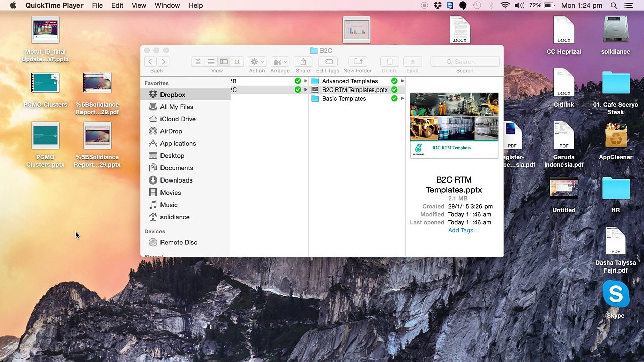Viewport: 644px width, 362px height.
Task: Open the Window menu
Action: pyautogui.click(x=167, y=5)
